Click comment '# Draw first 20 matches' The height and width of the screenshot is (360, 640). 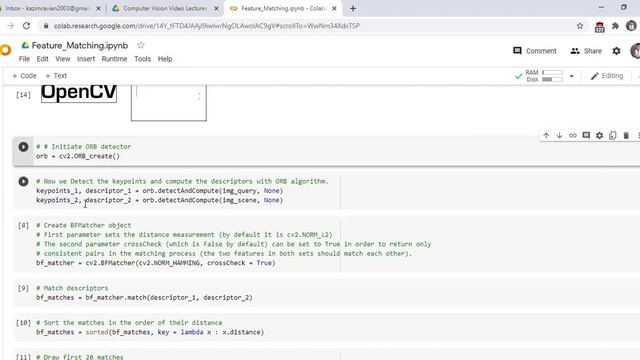80,357
